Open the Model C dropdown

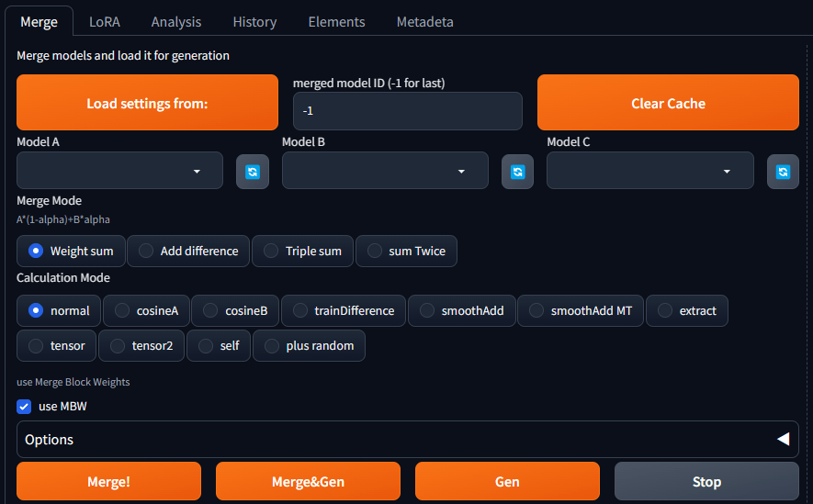pos(649,171)
